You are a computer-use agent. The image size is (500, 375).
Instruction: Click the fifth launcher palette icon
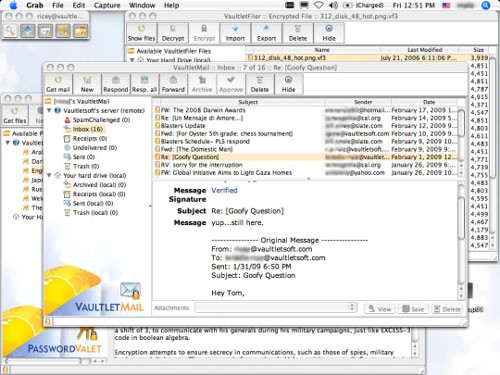coord(80,31)
